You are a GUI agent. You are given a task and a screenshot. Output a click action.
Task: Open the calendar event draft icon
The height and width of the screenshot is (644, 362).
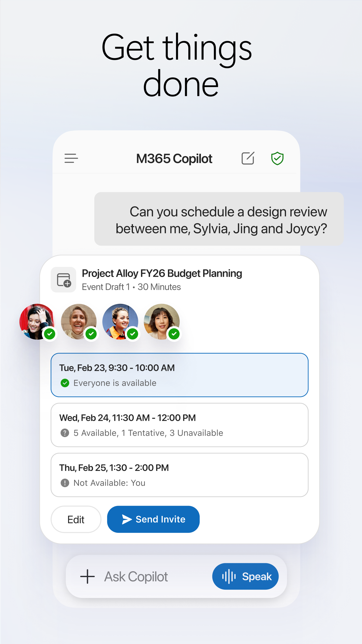63,279
